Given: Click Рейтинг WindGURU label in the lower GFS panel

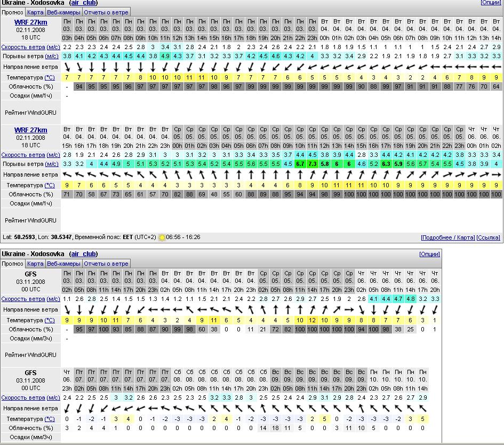Looking at the screenshot, I should tap(30, 354).
